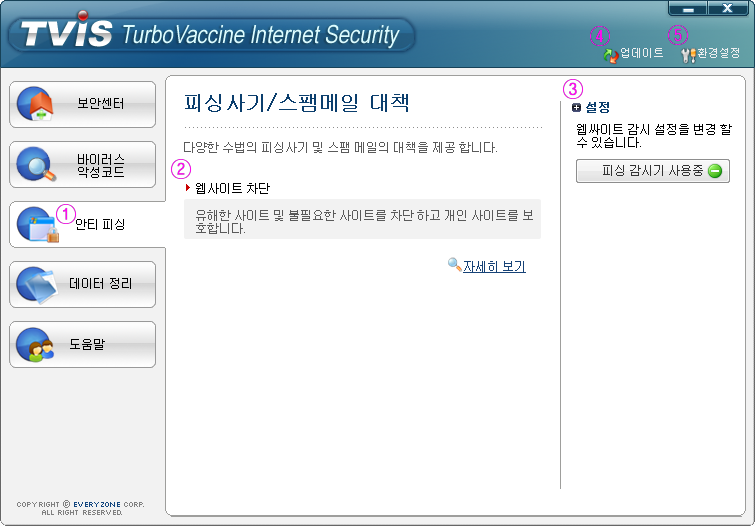Click the 데이터 정리 cleanup icon
Viewport: 755px width, 526px height.
(x=38, y=285)
